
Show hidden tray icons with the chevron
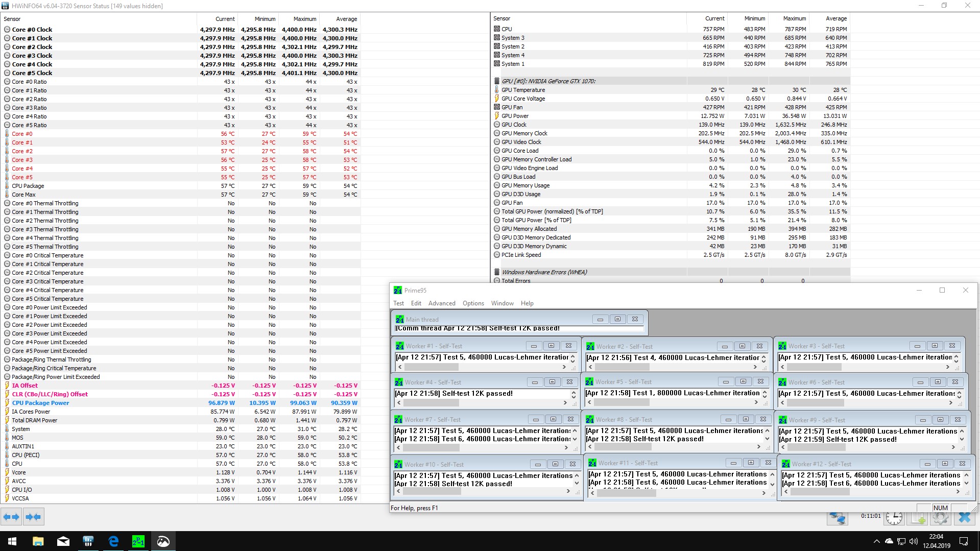877,541
